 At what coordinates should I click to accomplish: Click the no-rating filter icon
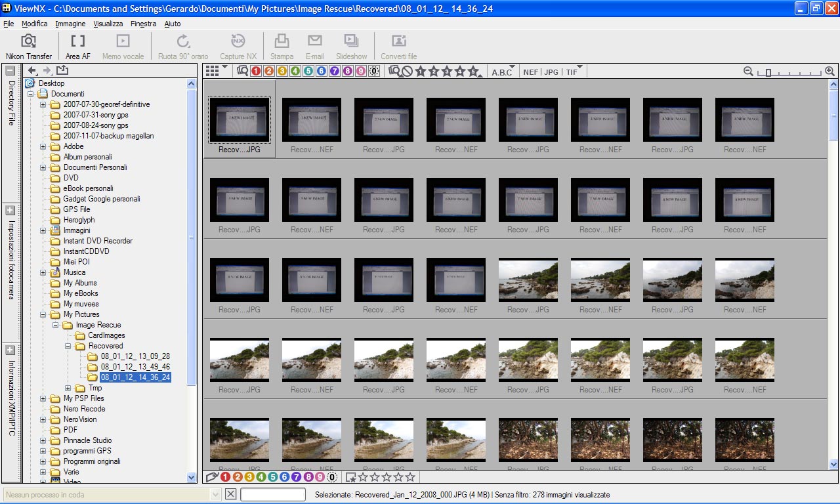(407, 72)
